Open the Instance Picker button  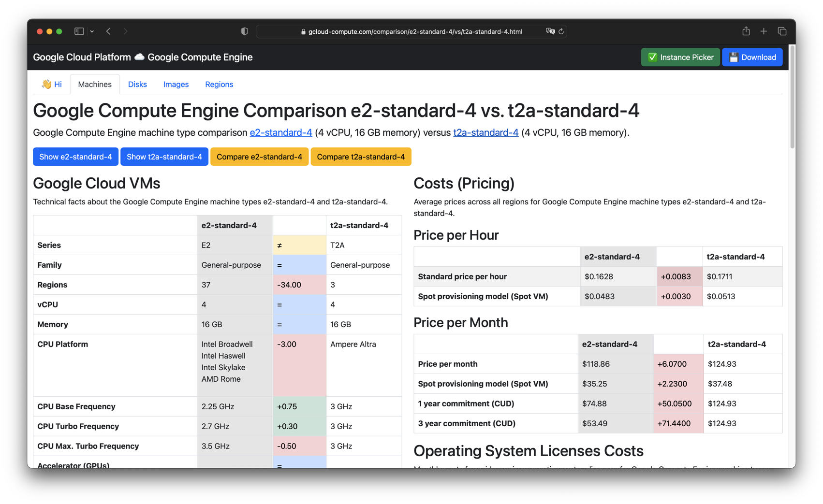680,57
